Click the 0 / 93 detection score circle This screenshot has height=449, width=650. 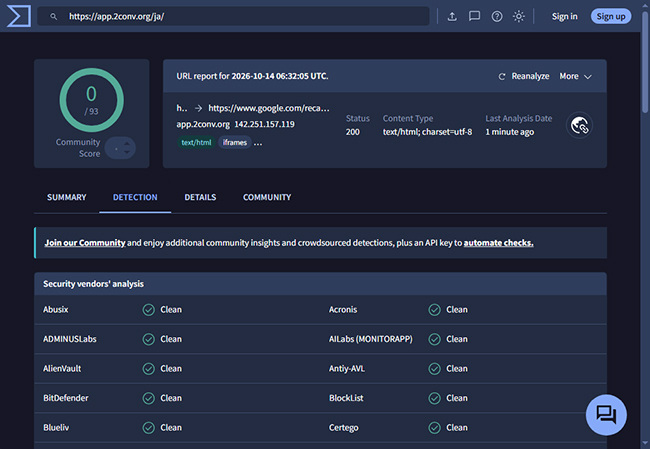click(x=92, y=100)
